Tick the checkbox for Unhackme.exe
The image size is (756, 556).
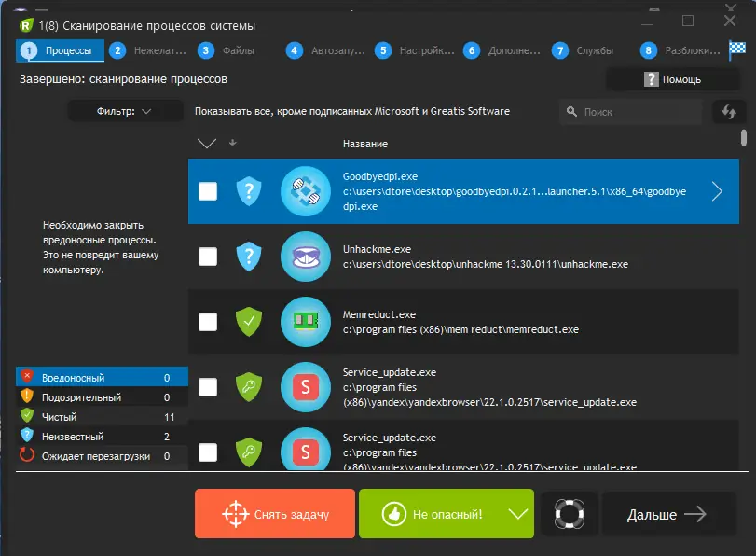coord(208,257)
